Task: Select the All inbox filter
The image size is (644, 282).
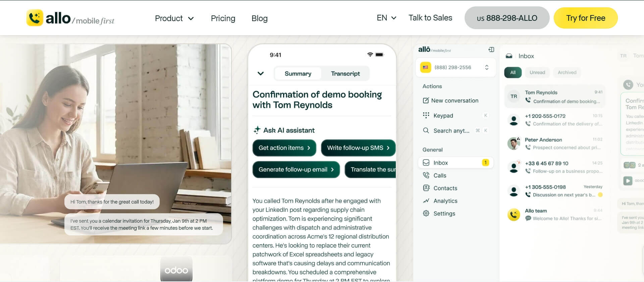Action: 513,72
